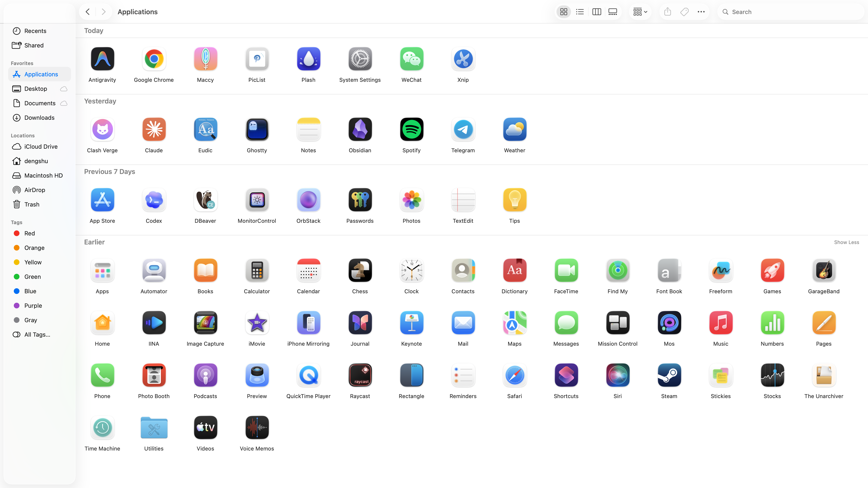
Task: Launch Telegram
Action: pyautogui.click(x=463, y=129)
